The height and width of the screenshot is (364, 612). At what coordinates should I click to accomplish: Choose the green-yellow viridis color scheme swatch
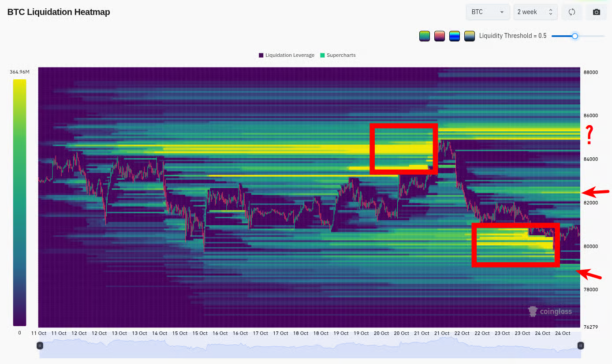[425, 36]
